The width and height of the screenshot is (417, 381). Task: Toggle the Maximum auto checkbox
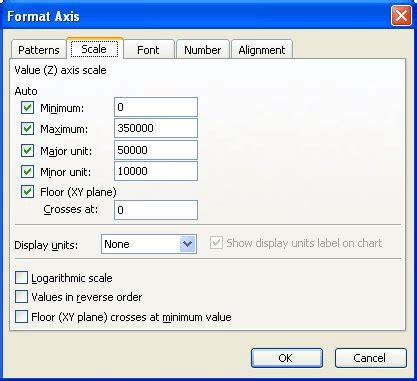(27, 129)
